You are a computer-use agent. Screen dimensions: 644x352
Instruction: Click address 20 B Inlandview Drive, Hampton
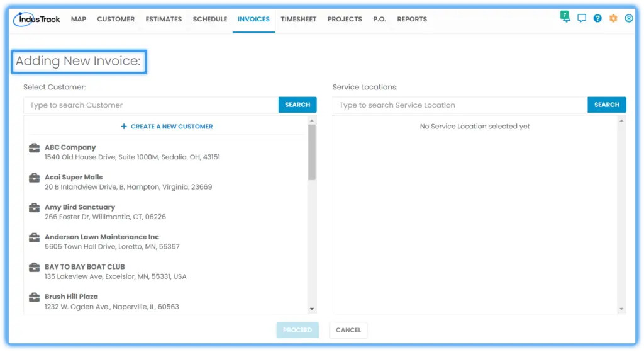[x=128, y=187]
